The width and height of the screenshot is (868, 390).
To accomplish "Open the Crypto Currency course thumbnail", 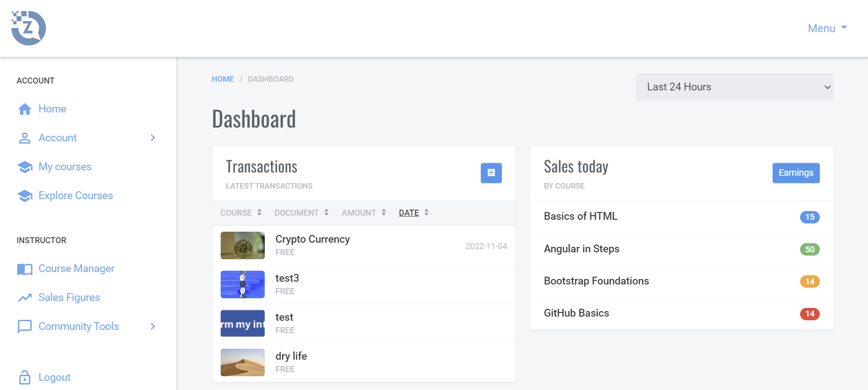I will pos(243,245).
